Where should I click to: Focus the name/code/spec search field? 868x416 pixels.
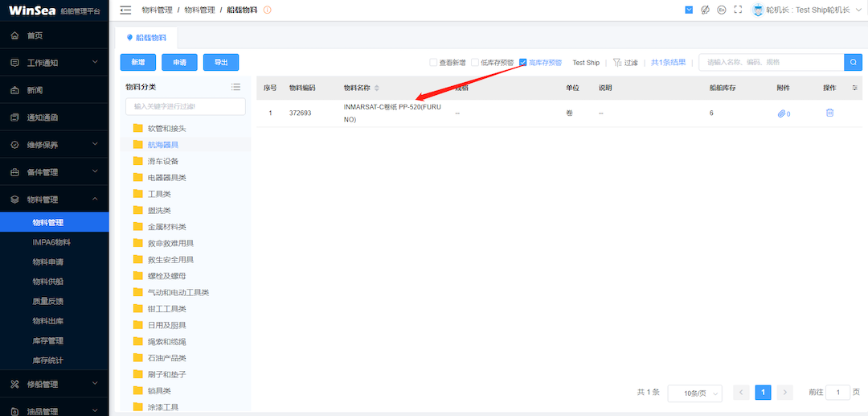point(771,62)
